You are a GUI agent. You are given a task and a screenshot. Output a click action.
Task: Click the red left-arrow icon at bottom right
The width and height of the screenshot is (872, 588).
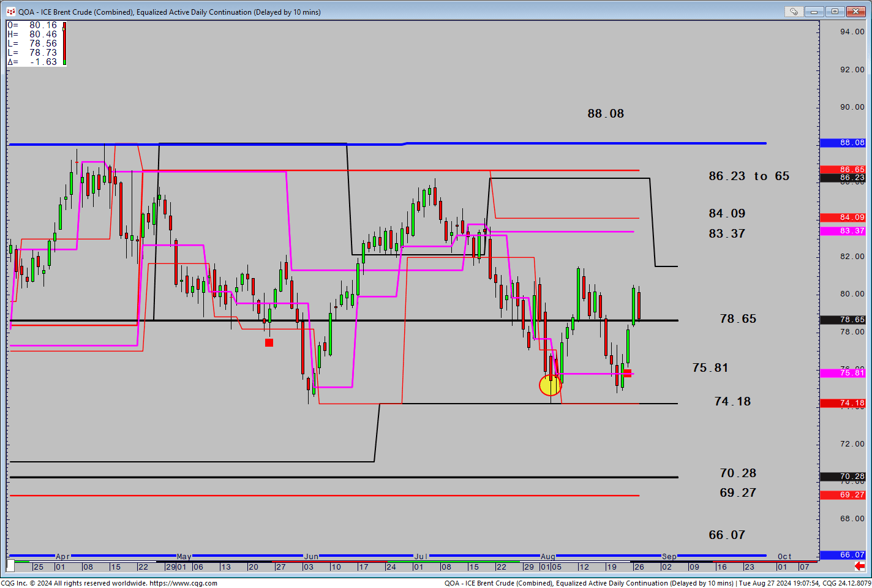point(860,567)
